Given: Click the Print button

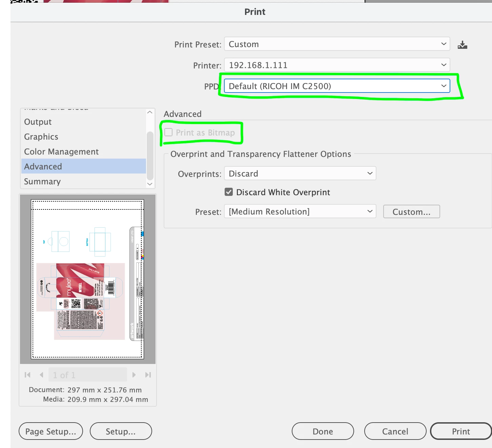Looking at the screenshot, I should [461, 431].
